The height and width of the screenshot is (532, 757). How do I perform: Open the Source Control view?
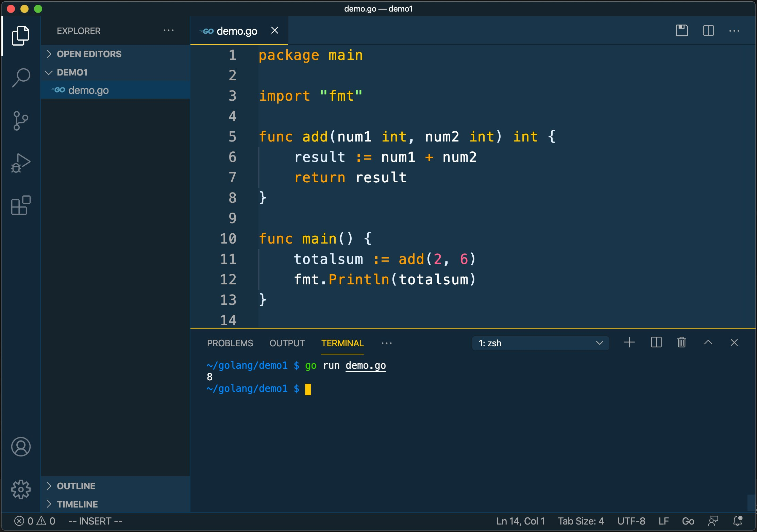point(21,120)
